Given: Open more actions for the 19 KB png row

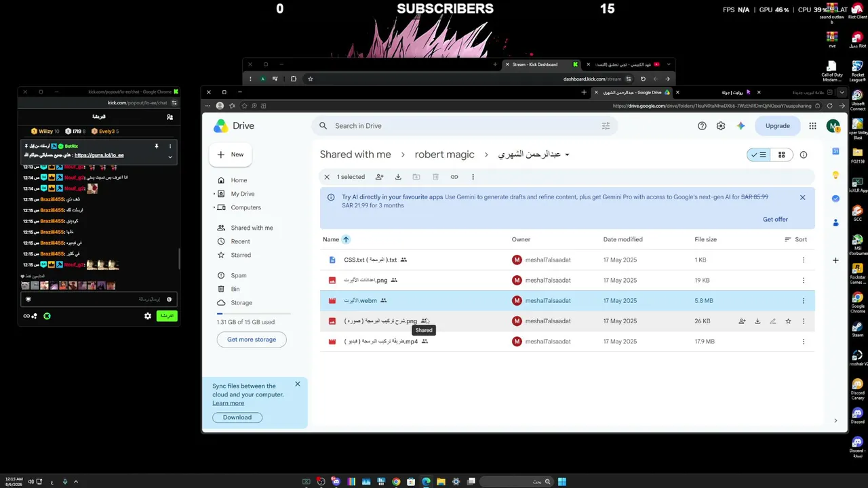Looking at the screenshot, I should [804, 281].
